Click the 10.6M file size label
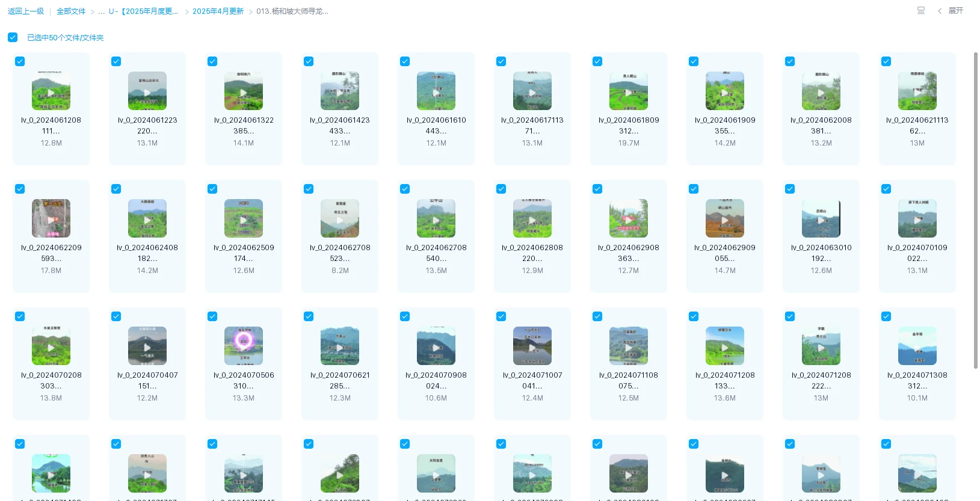The image size is (980, 501). [x=436, y=398]
